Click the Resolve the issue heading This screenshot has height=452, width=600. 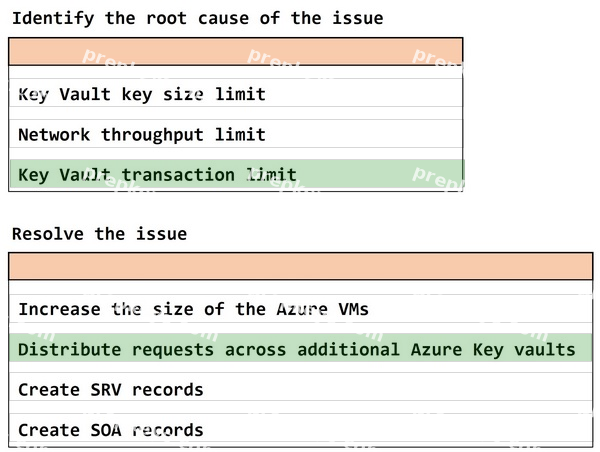click(99, 233)
